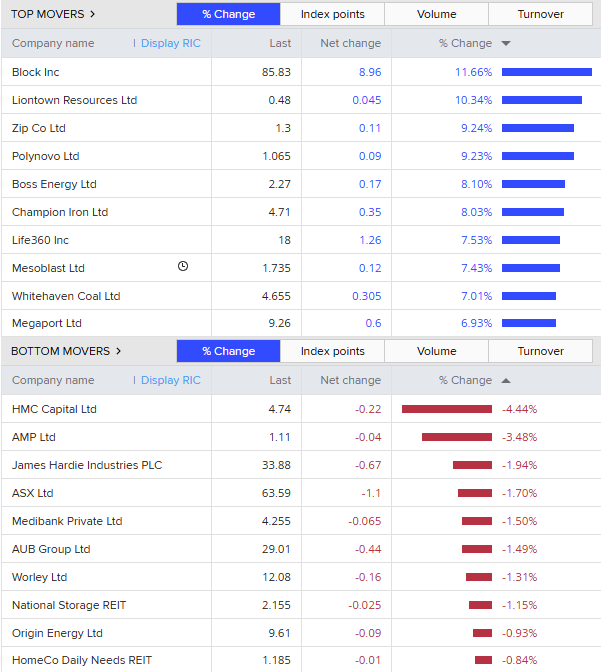The height and width of the screenshot is (672, 601).
Task: Select % Change tab in Bottom Movers
Action: click(x=228, y=351)
